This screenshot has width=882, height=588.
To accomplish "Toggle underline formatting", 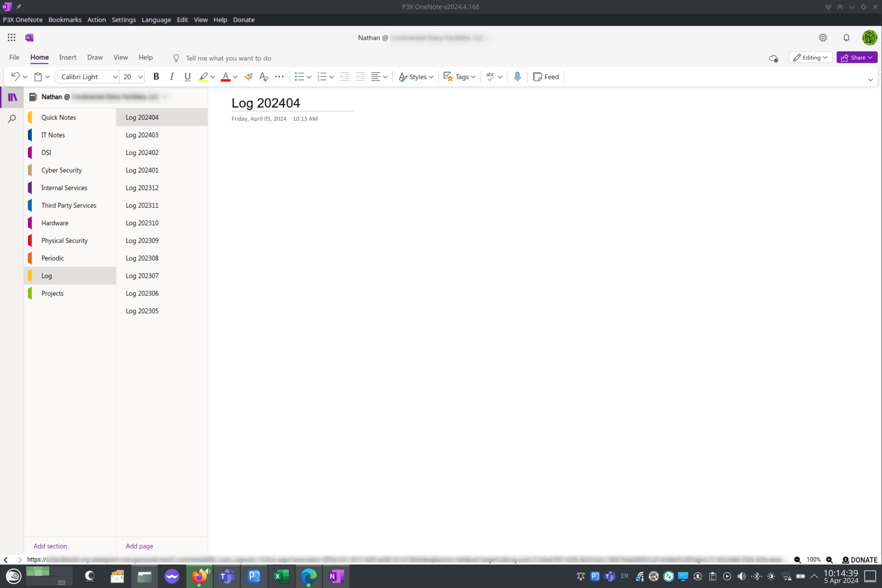I will [x=187, y=76].
